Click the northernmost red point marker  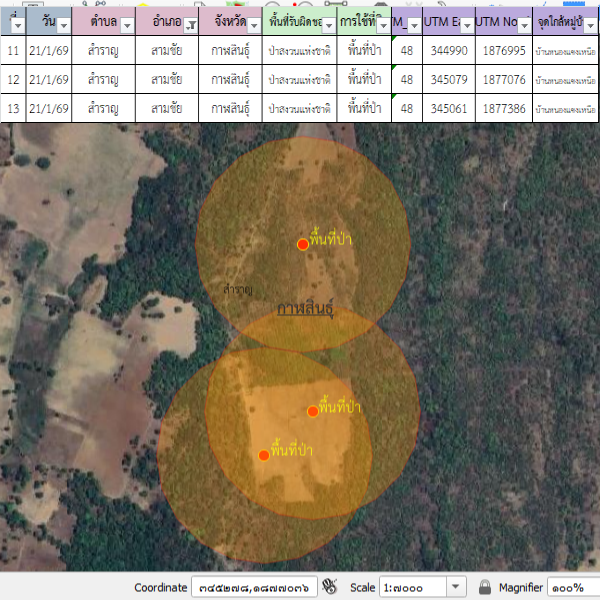[x=303, y=244]
